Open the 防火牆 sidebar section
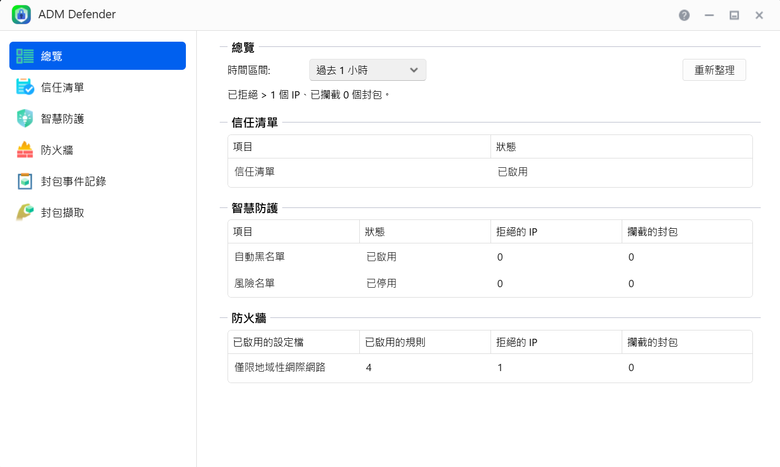Screen dimensions: 780x467 point(98,150)
